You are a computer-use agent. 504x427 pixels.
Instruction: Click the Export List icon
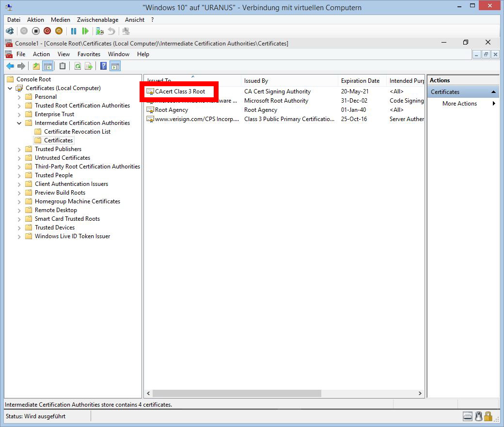(x=89, y=66)
